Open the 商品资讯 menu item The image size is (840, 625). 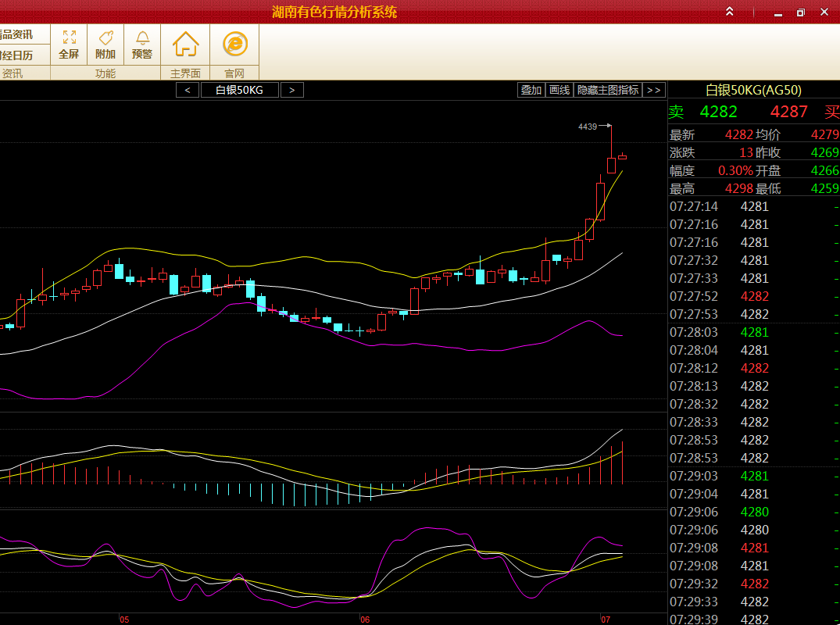click(16, 34)
